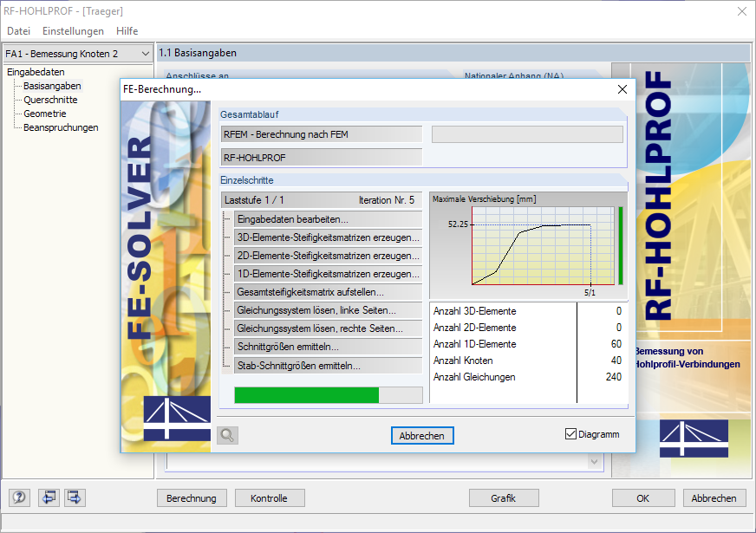Click Anzahl Knoten row
Viewport: 756px width, 533px height.
pos(529,361)
